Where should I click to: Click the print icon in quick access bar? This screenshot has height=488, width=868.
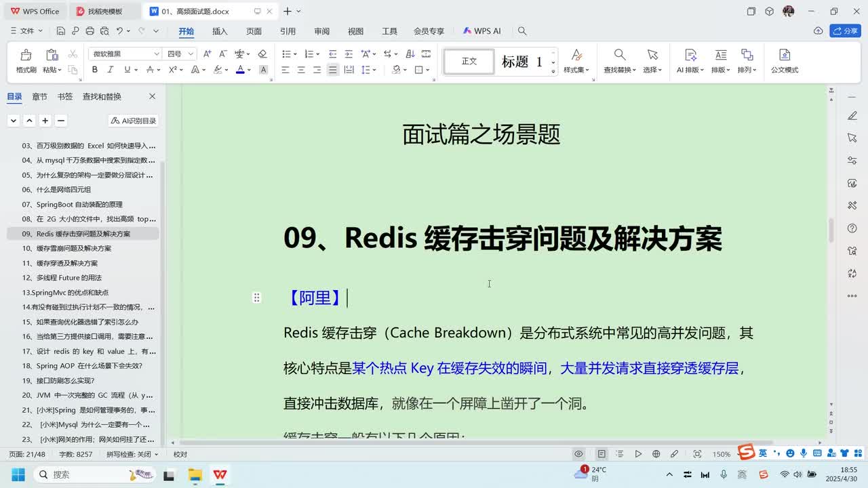point(90,31)
